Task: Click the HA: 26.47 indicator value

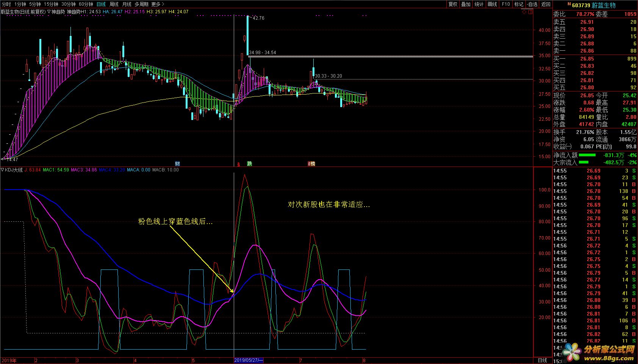Action: [113, 12]
